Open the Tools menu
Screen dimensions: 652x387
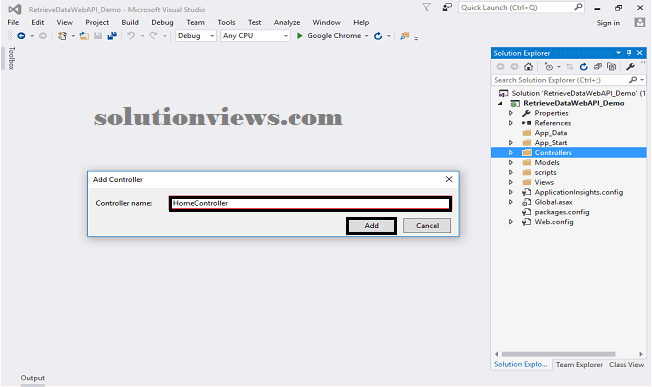pyautogui.click(x=226, y=22)
